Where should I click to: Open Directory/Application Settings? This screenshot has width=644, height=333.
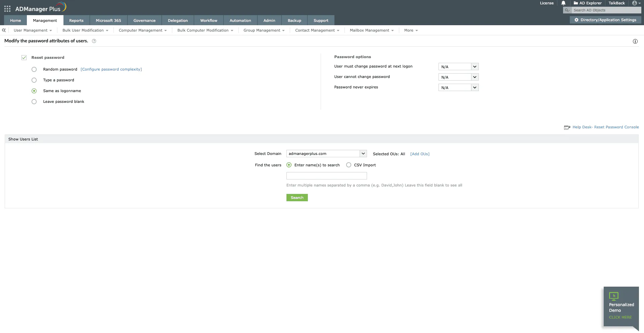click(x=605, y=20)
